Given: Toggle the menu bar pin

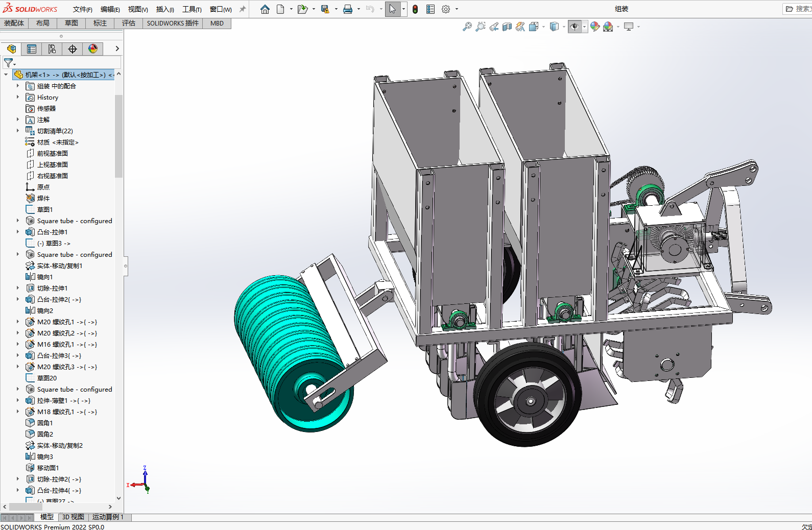Looking at the screenshot, I should pos(243,9).
